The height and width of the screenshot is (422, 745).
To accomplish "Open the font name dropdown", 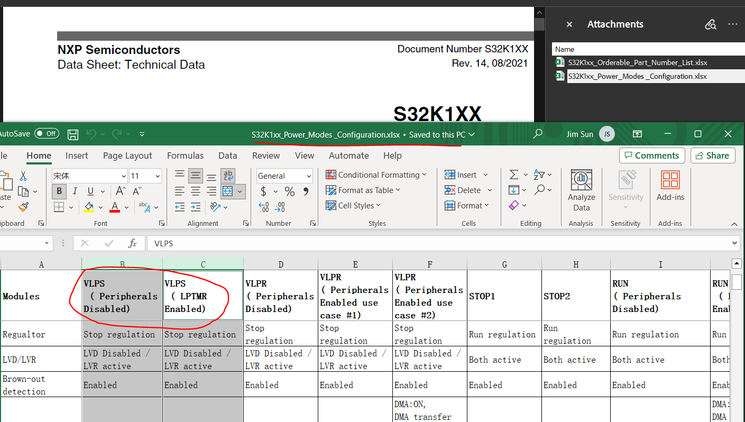I will pos(123,176).
